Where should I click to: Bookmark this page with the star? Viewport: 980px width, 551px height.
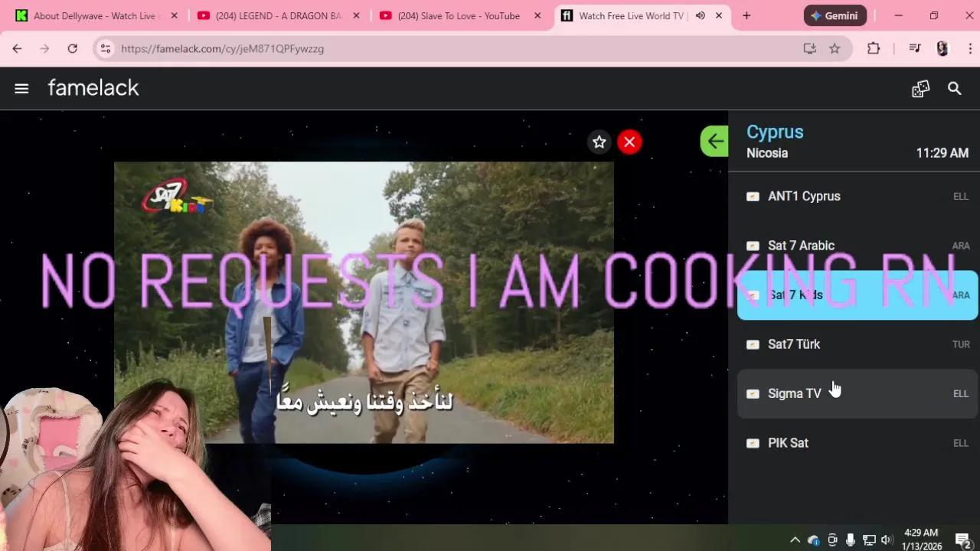click(x=835, y=48)
